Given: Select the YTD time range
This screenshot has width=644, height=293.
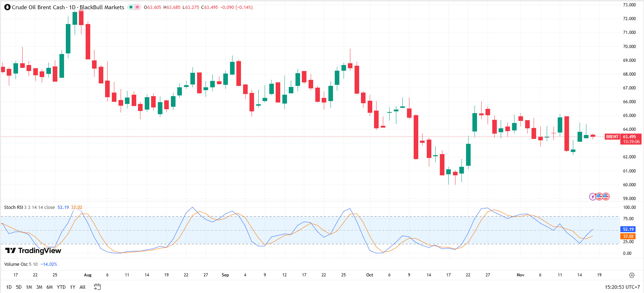Looking at the screenshot, I should pyautogui.click(x=61, y=287).
